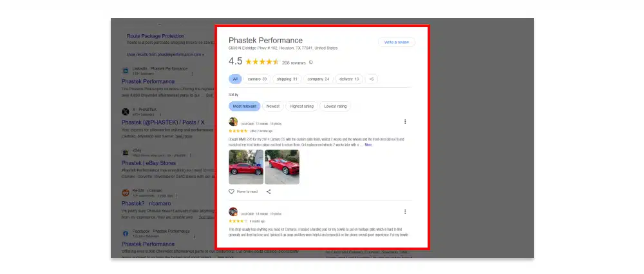Click info icon beside 208 reviews
The image size is (644, 274).
(311, 63)
